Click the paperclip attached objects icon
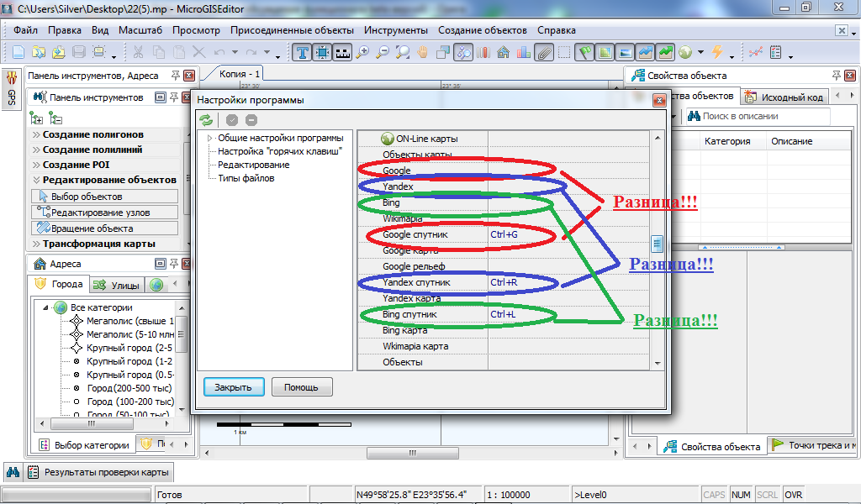This screenshot has height=504, width=861. click(x=544, y=52)
